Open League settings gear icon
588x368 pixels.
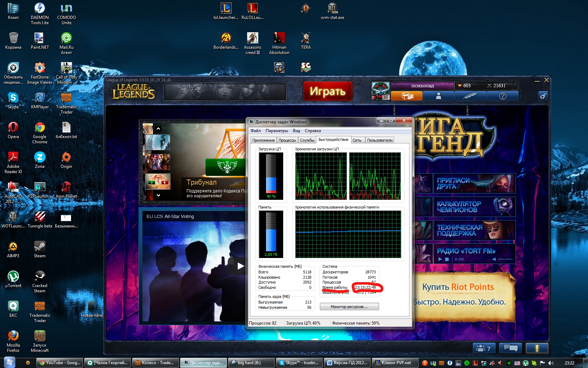click(543, 96)
